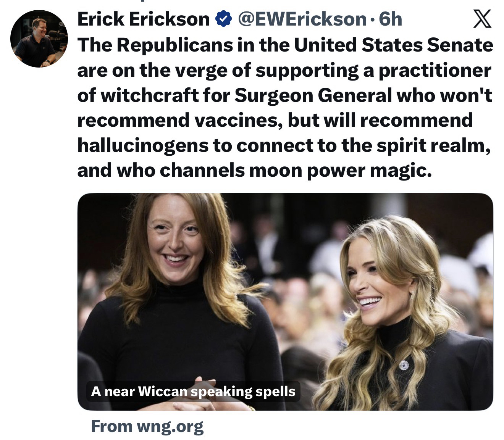Open the @EWErickson handle link

click(x=302, y=19)
